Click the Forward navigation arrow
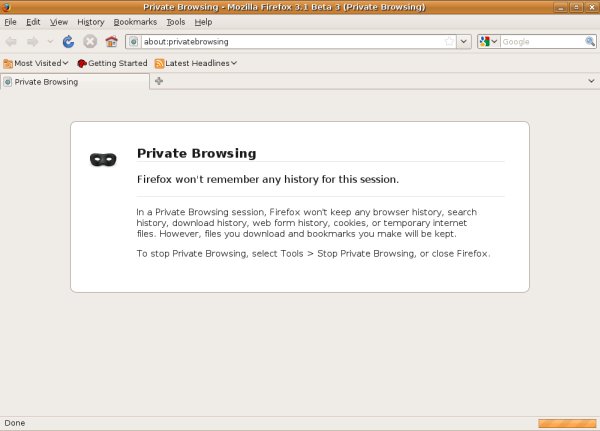Image resolution: width=600 pixels, height=431 pixels. (x=33, y=41)
